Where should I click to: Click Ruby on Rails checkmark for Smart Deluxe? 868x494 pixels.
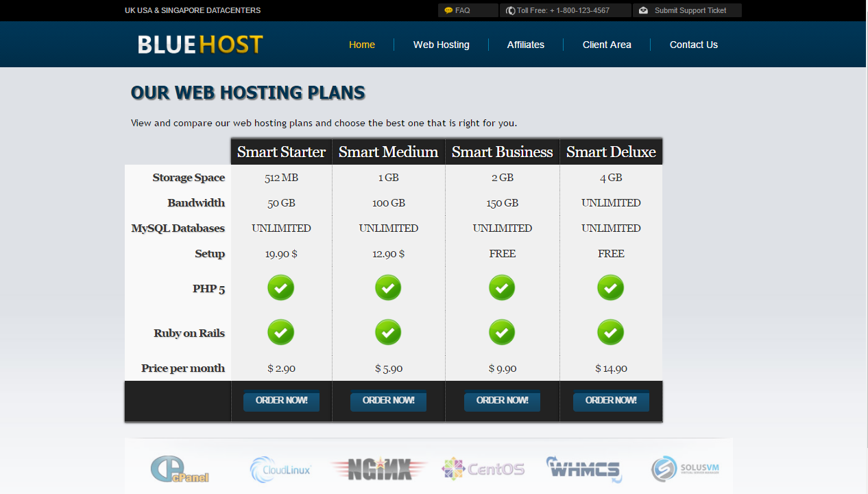(611, 333)
